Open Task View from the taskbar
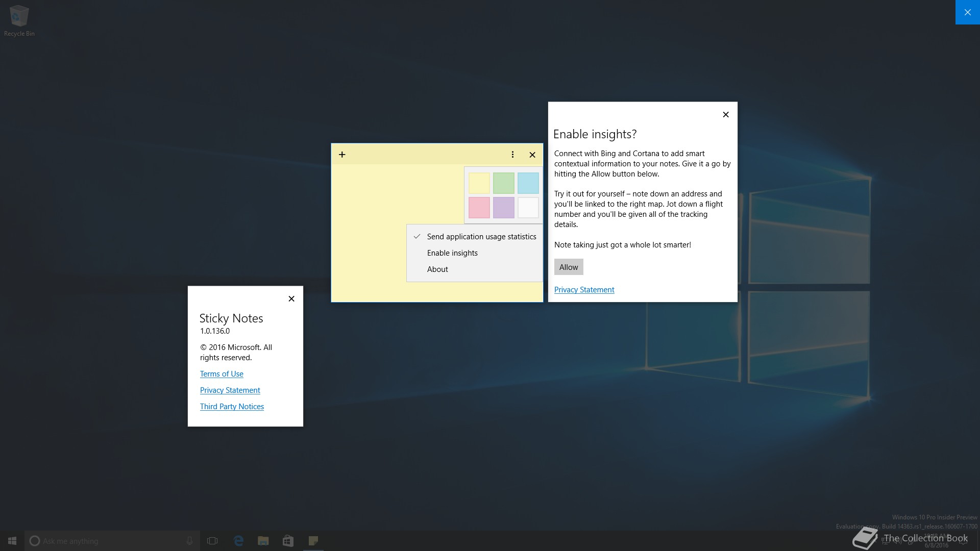This screenshot has height=551, width=980. (212, 541)
